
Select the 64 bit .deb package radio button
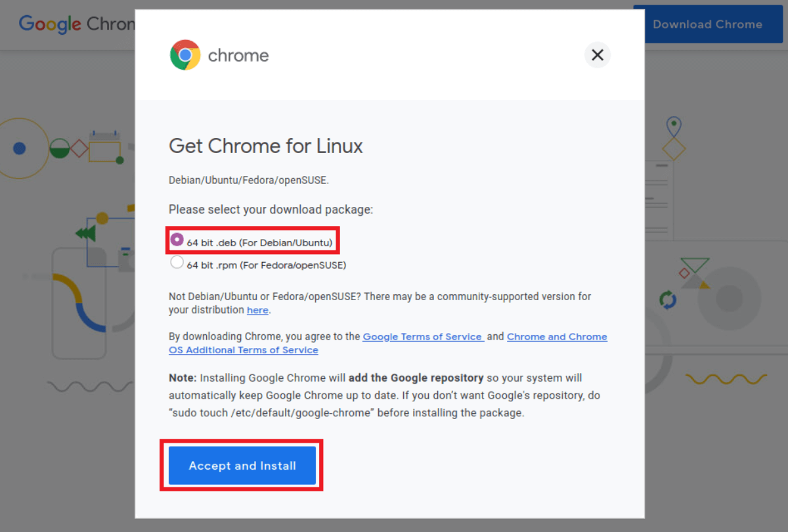coord(176,240)
